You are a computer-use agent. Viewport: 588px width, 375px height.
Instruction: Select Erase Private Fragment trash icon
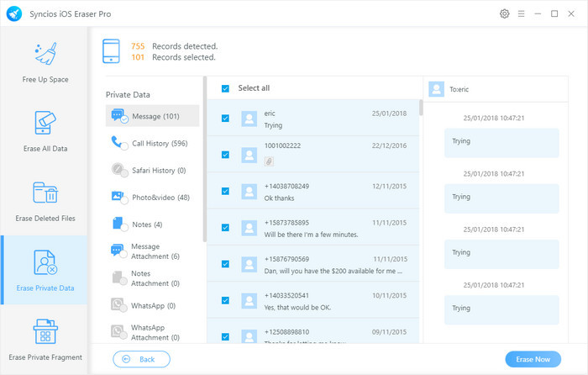click(45, 331)
